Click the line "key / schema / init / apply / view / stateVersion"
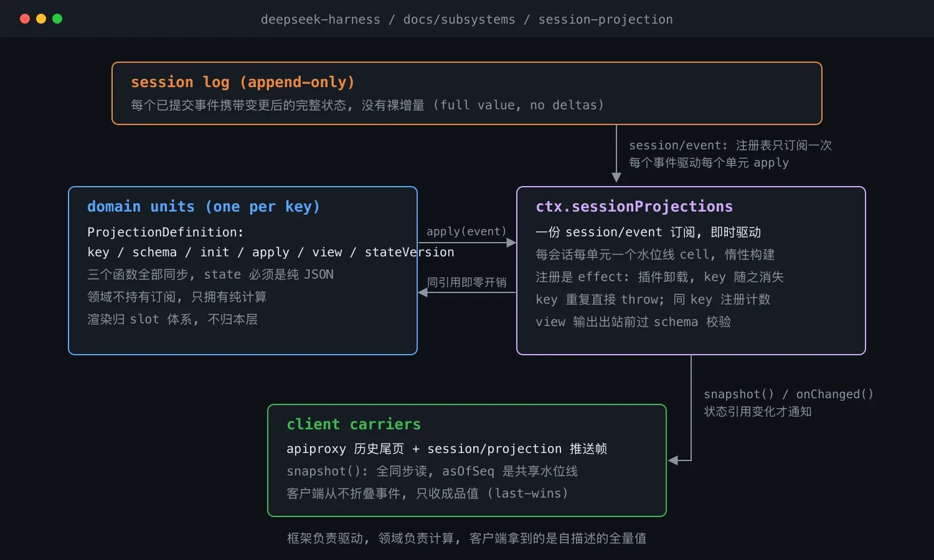 tap(270, 252)
